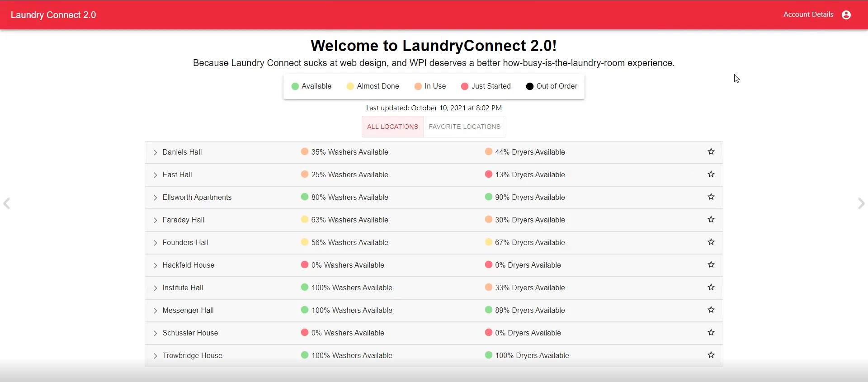Click the Laundry Connect 2.0 header title

click(53, 15)
